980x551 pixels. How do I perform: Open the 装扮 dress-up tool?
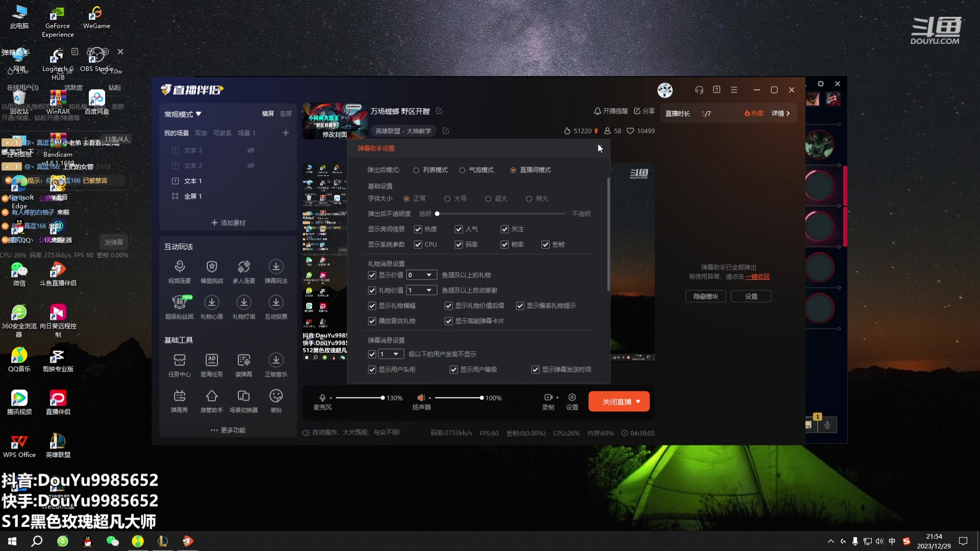[276, 401]
